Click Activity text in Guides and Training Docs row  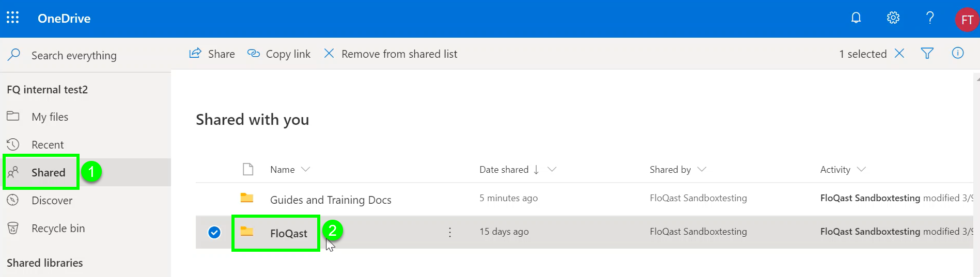896,198
